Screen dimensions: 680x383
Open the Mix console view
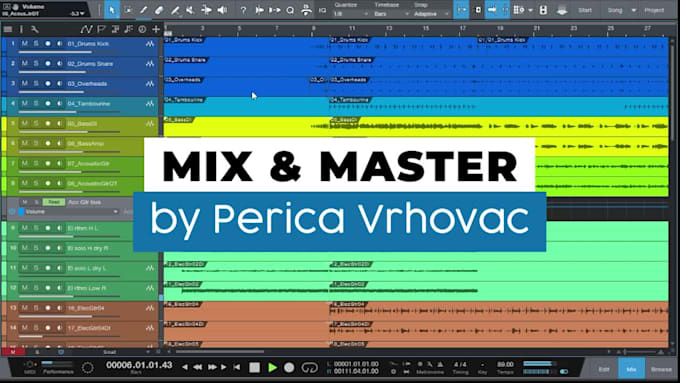[x=631, y=369]
